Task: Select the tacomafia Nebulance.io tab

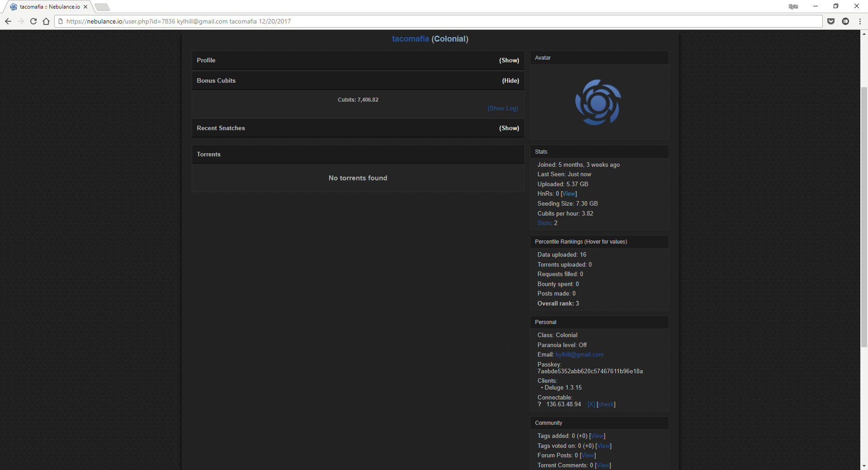Action: pos(49,7)
